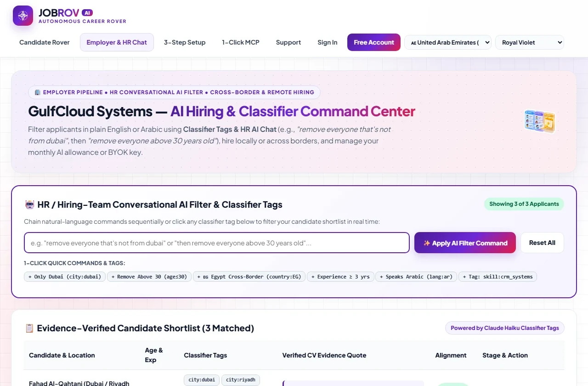Screen dimensions: 588x386
Task: Click the GulfCloud Systems main heading
Action: 221,111
